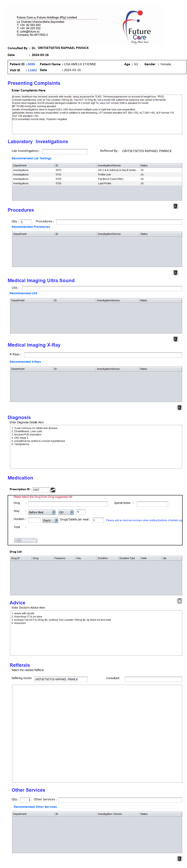Click the delete icon below Laboratory Investigations table
The image size is (187, 868).
[175, 206]
